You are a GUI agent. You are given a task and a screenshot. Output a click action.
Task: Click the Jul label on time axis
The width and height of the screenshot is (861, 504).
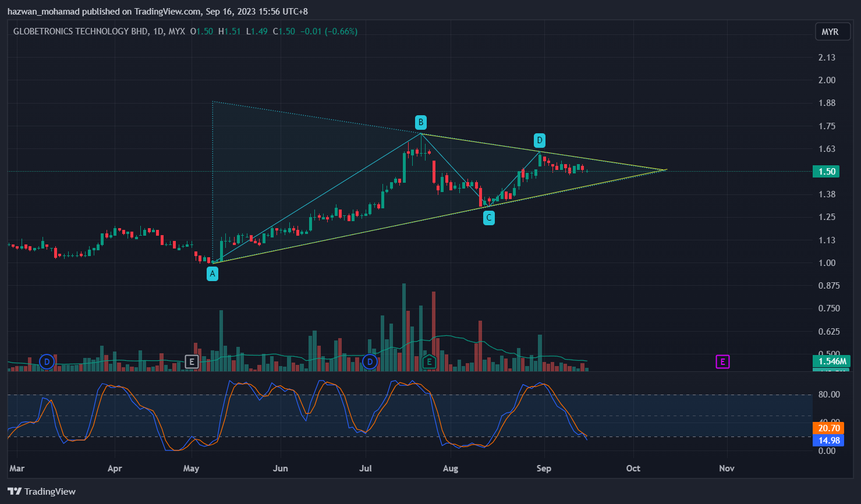pyautogui.click(x=366, y=468)
